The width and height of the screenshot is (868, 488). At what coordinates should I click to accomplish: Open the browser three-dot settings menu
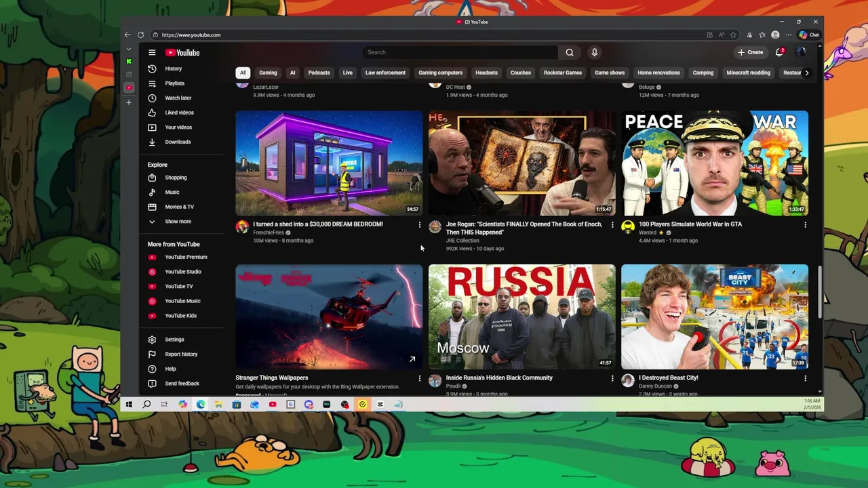click(788, 35)
